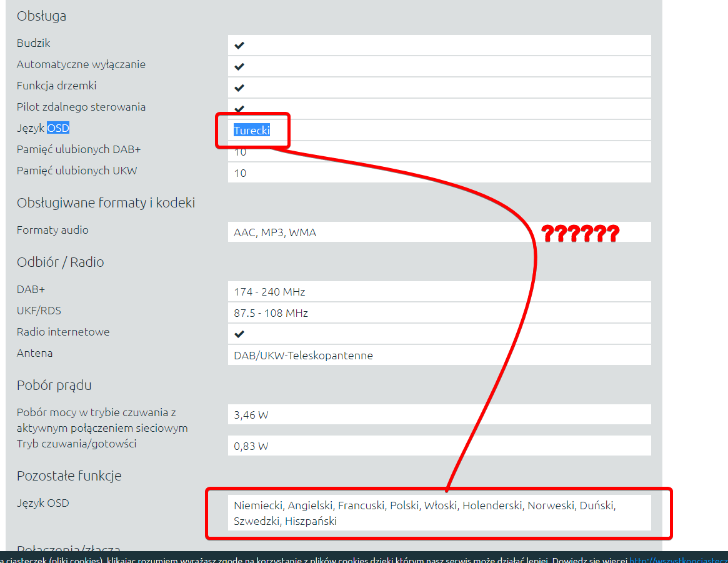Click the Obsługiwane formaty i kodeki heading
This screenshot has width=728, height=563.
point(106,203)
